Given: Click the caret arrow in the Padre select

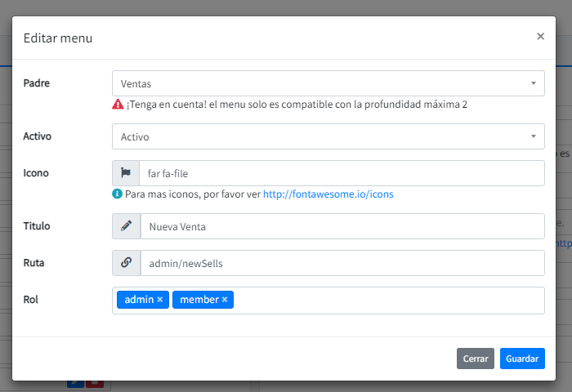Looking at the screenshot, I should 533,83.
